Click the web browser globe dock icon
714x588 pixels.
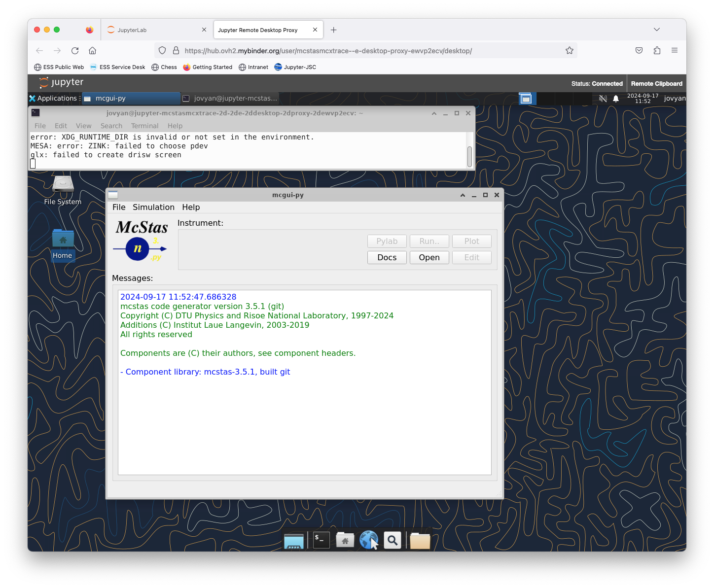pyautogui.click(x=368, y=540)
